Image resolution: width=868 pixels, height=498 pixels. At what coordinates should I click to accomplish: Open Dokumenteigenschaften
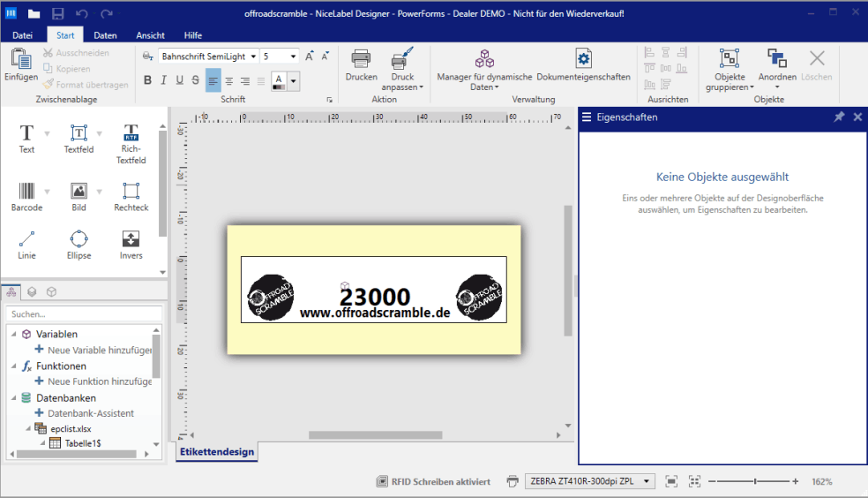(x=583, y=64)
